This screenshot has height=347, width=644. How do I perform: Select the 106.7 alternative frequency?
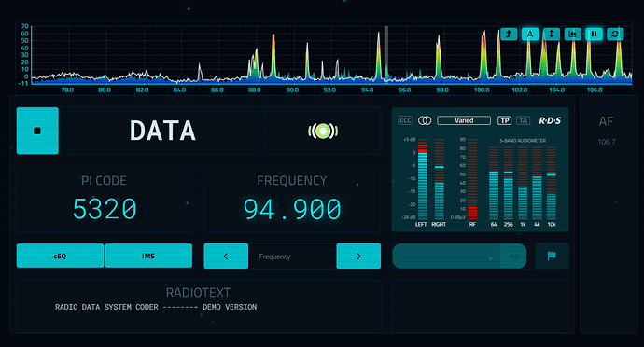[x=607, y=142]
